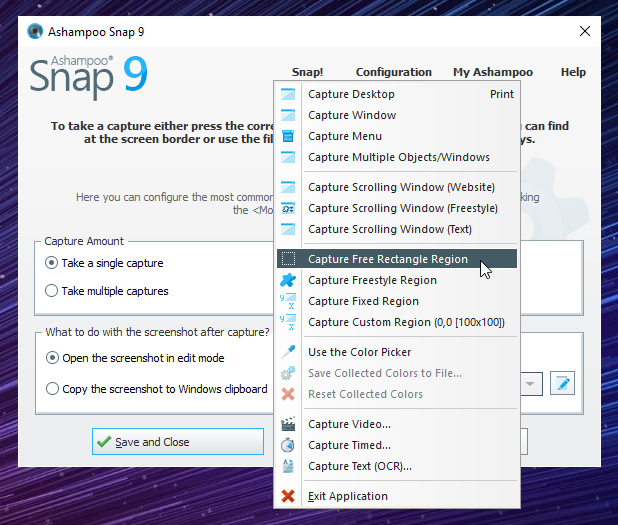Open the My Ashampoo menu
Viewport: 618px width, 525px height.
tap(493, 72)
